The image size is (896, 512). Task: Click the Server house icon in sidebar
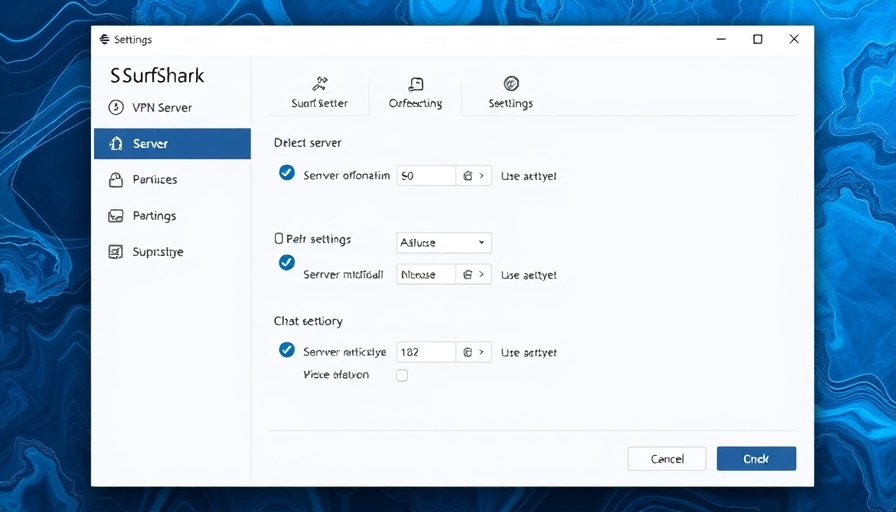[x=115, y=144]
